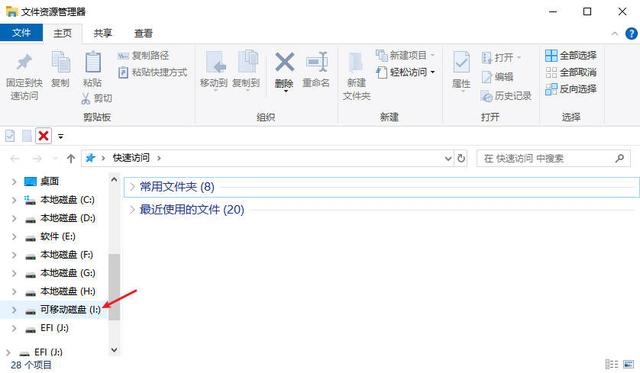Select Local Disk (H:) in the tree
640x373 pixels.
click(x=67, y=291)
